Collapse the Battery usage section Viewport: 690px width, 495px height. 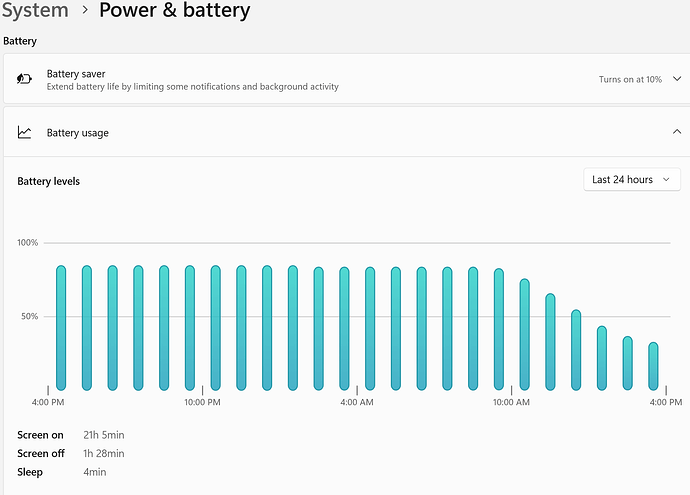point(677,132)
